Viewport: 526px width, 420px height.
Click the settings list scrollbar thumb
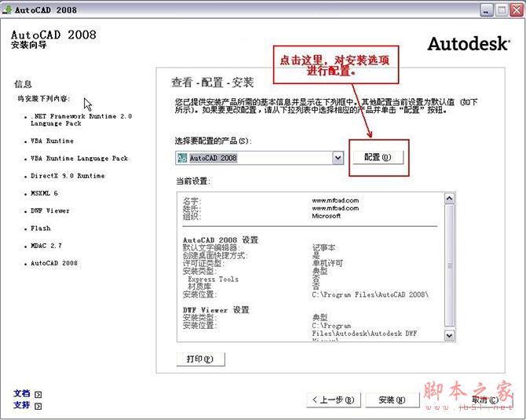click(x=450, y=265)
